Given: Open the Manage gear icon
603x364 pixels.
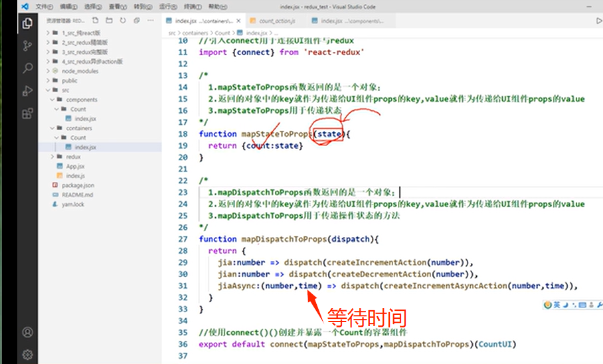Looking at the screenshot, I should click(x=27, y=355).
